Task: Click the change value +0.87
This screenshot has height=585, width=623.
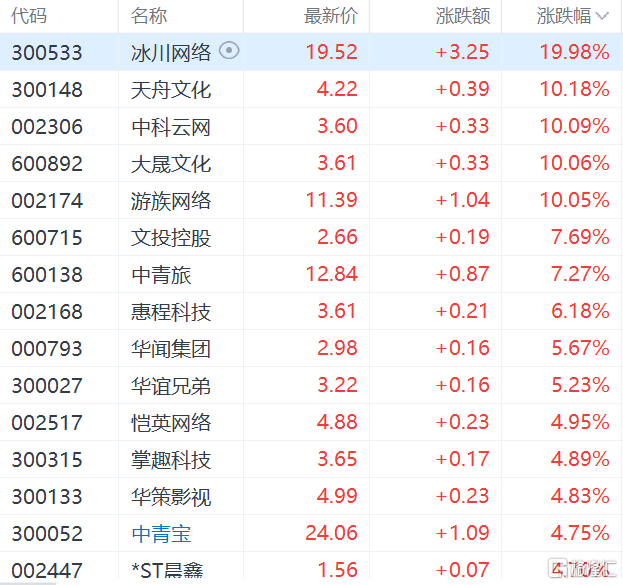Action: pos(462,274)
